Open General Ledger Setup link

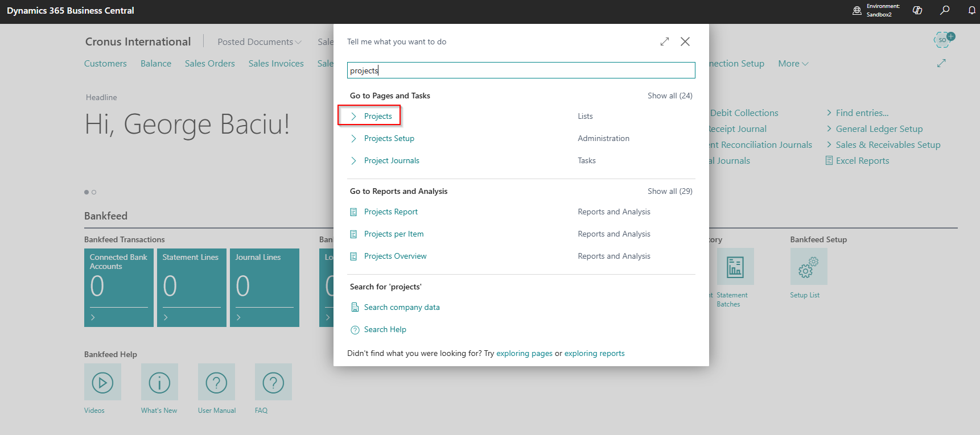click(x=879, y=129)
